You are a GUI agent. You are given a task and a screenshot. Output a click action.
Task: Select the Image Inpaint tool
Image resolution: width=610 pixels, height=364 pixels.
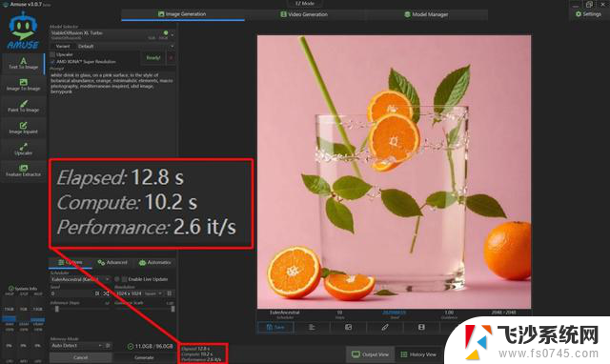click(23, 128)
